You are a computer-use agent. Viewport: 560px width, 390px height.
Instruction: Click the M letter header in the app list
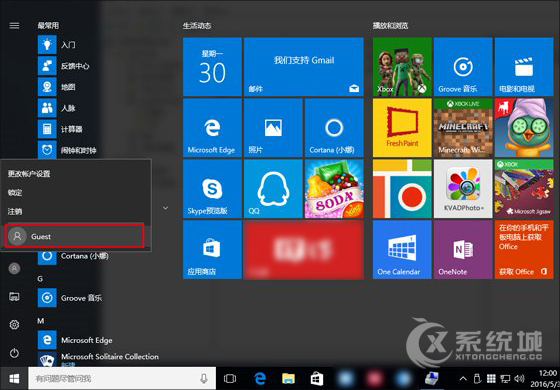coord(41,321)
